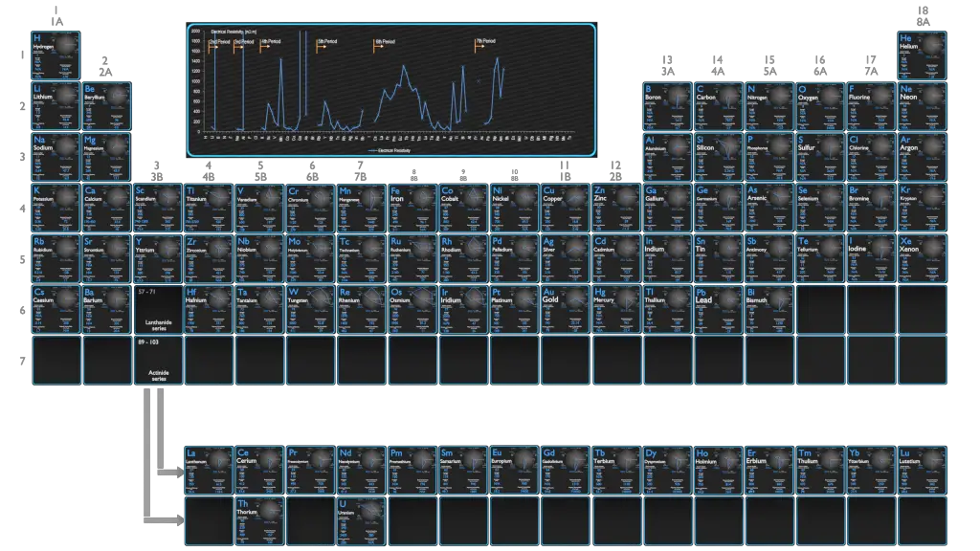Select the Helium element tile
The height and width of the screenshot is (551, 980).
923,55
